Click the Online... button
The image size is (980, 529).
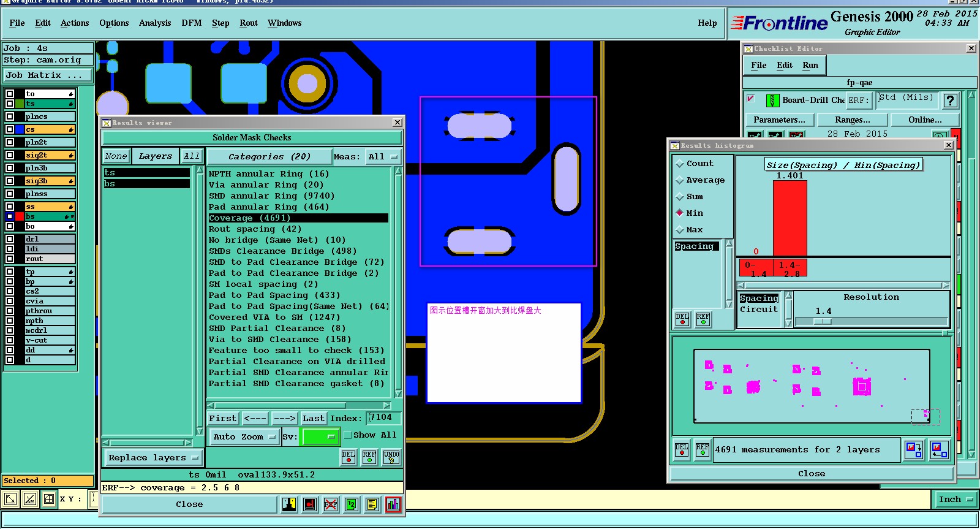coord(925,120)
